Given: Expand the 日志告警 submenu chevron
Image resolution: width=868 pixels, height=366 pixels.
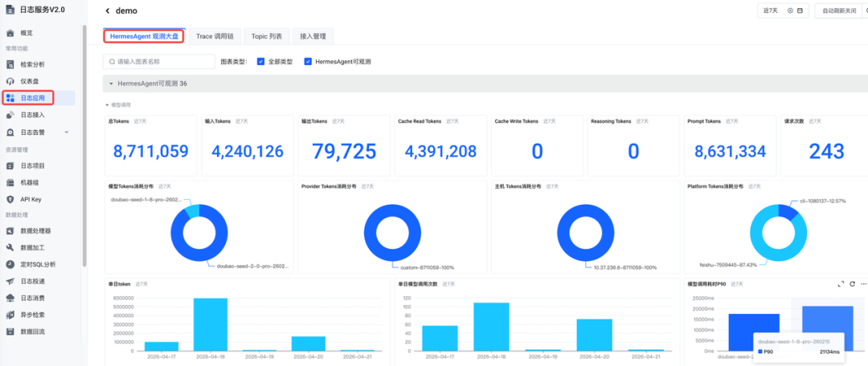Looking at the screenshot, I should point(76,132).
